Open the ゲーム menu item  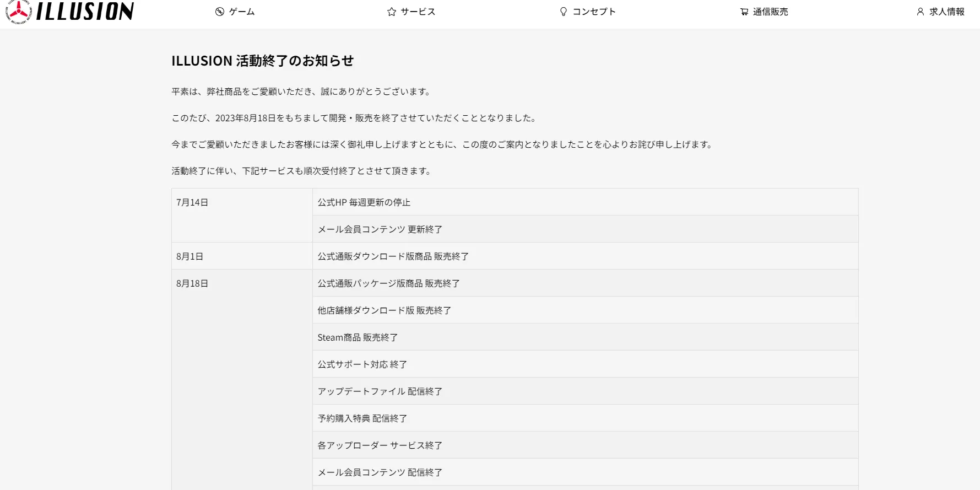tap(242, 12)
